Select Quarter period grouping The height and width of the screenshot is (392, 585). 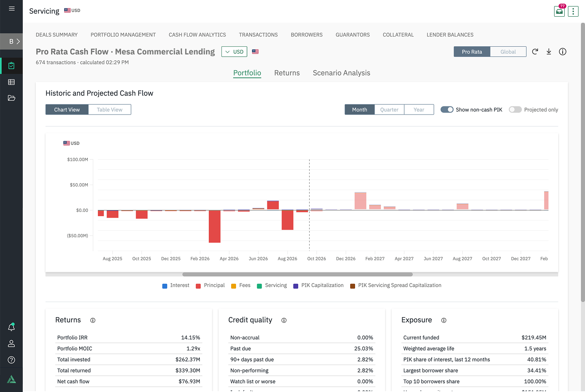[389, 110]
